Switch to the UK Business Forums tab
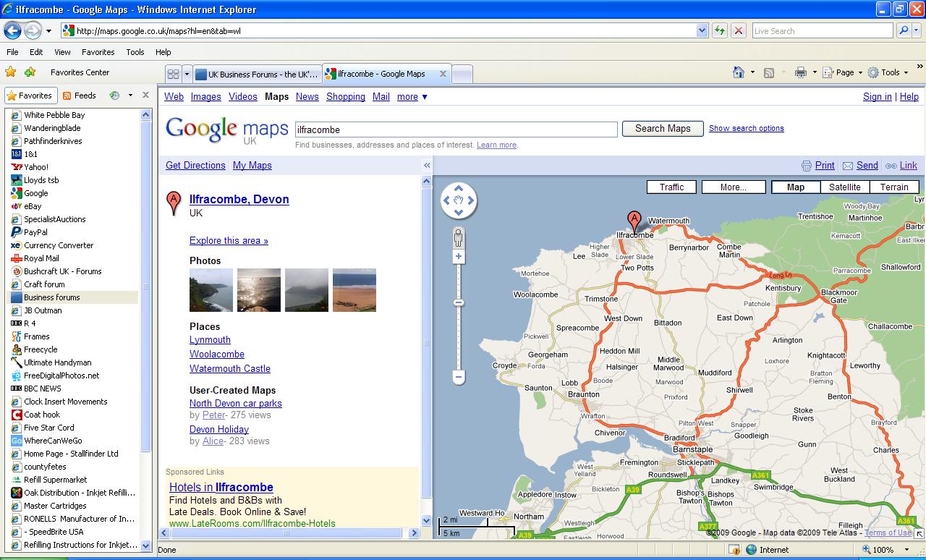The width and height of the screenshot is (926, 560). click(256, 74)
